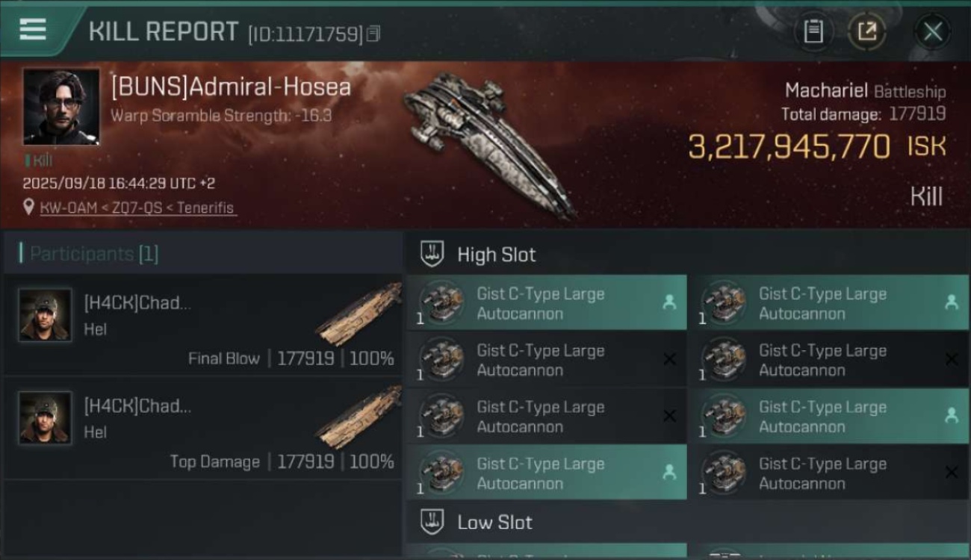Close the kill report window
This screenshot has width=971, height=560.
pyautogui.click(x=933, y=31)
